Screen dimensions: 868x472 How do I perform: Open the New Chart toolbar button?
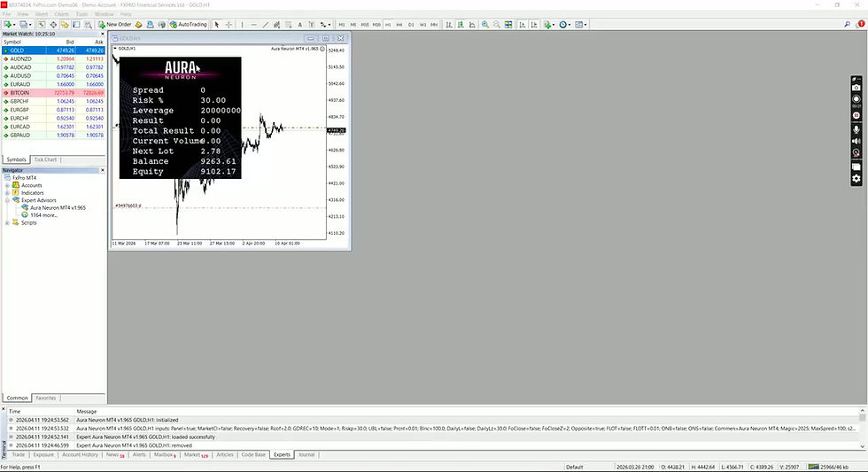point(9,24)
